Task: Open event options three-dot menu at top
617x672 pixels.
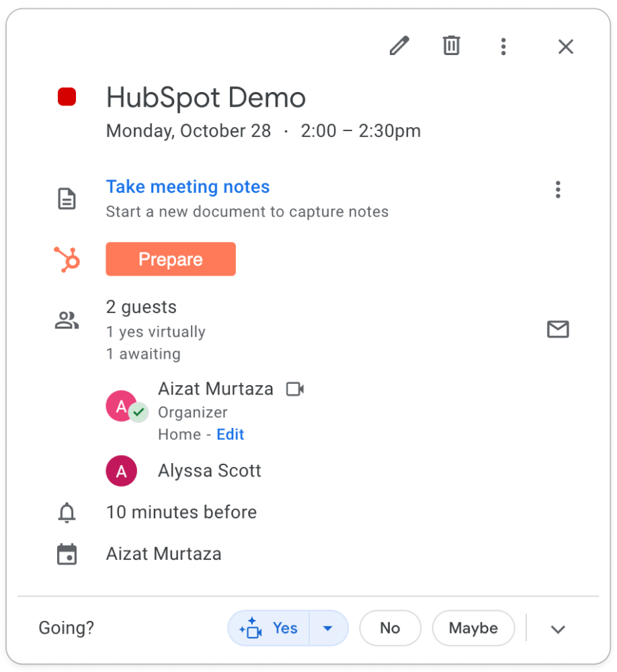Action: tap(503, 46)
